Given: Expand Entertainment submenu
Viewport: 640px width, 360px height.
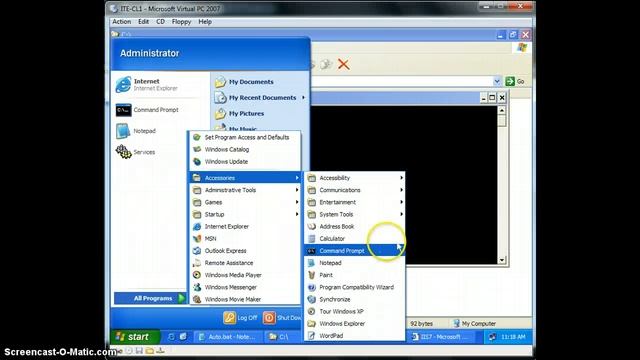Looking at the screenshot, I should tap(355, 202).
